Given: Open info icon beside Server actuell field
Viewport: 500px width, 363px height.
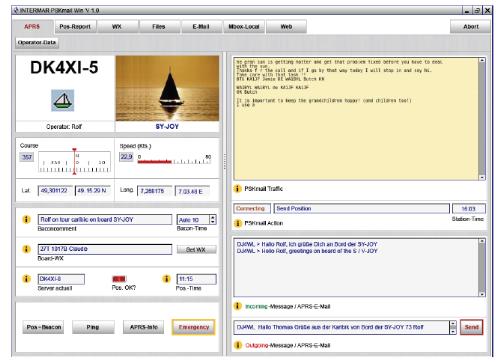Looking at the screenshot, I should [x=26, y=279].
